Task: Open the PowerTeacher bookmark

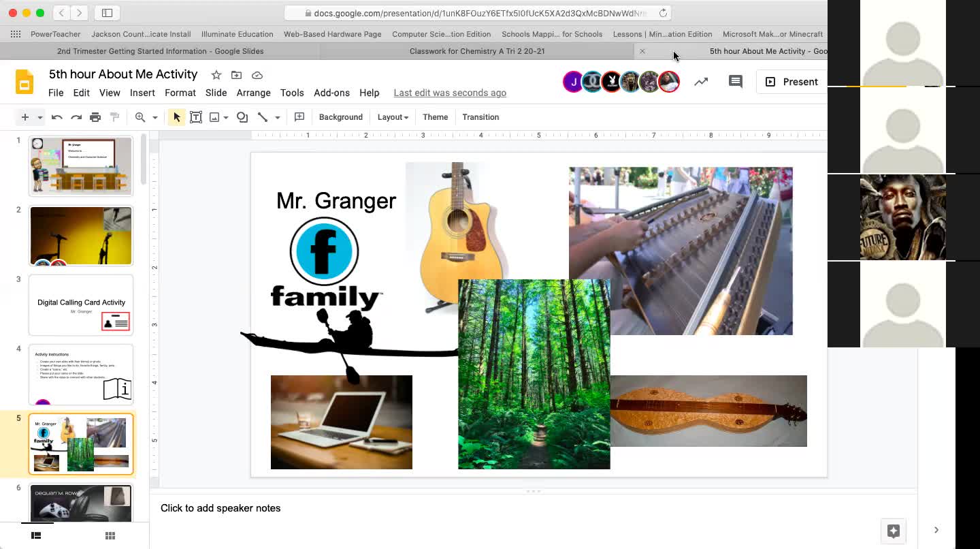Action: [x=55, y=34]
